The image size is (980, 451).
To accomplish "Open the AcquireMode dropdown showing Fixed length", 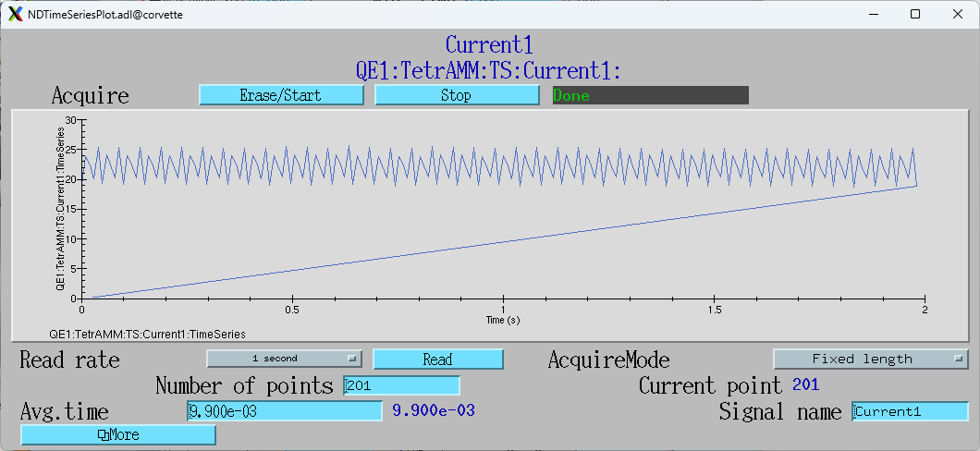I will (871, 360).
